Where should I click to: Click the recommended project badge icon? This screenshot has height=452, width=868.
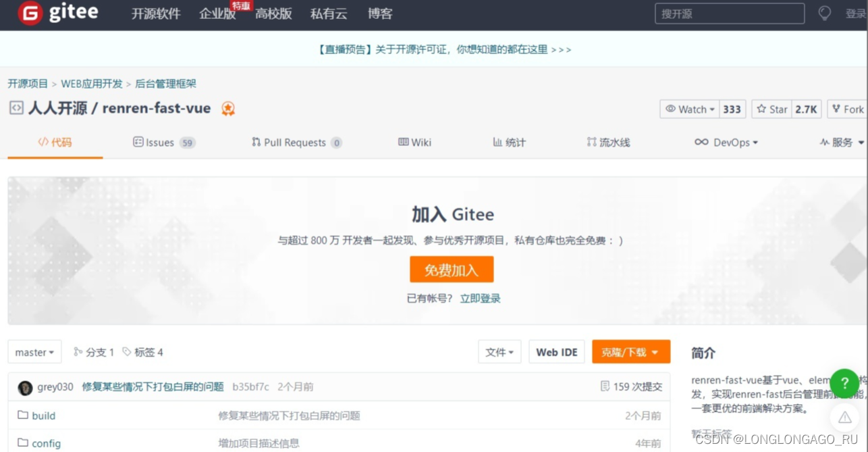click(228, 109)
